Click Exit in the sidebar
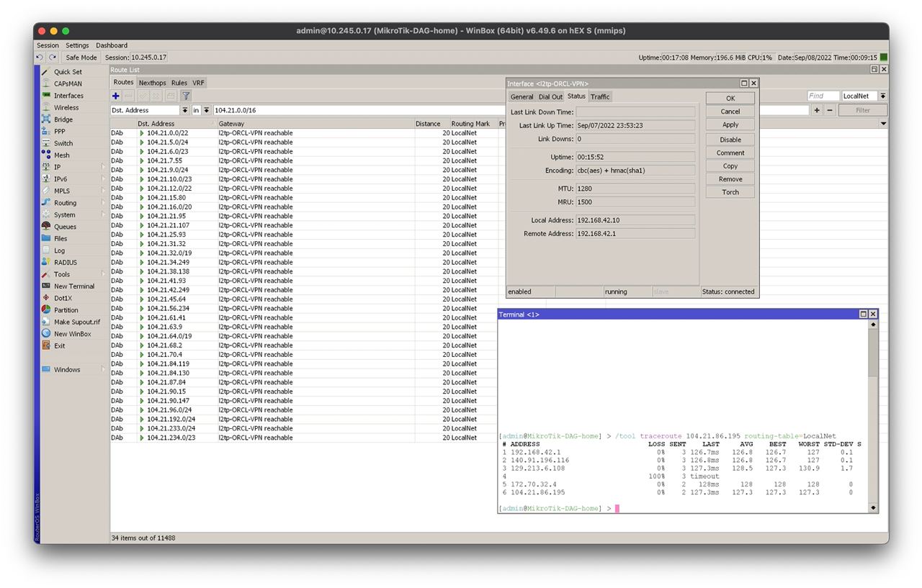Viewport: 922px width, 588px height. point(59,345)
